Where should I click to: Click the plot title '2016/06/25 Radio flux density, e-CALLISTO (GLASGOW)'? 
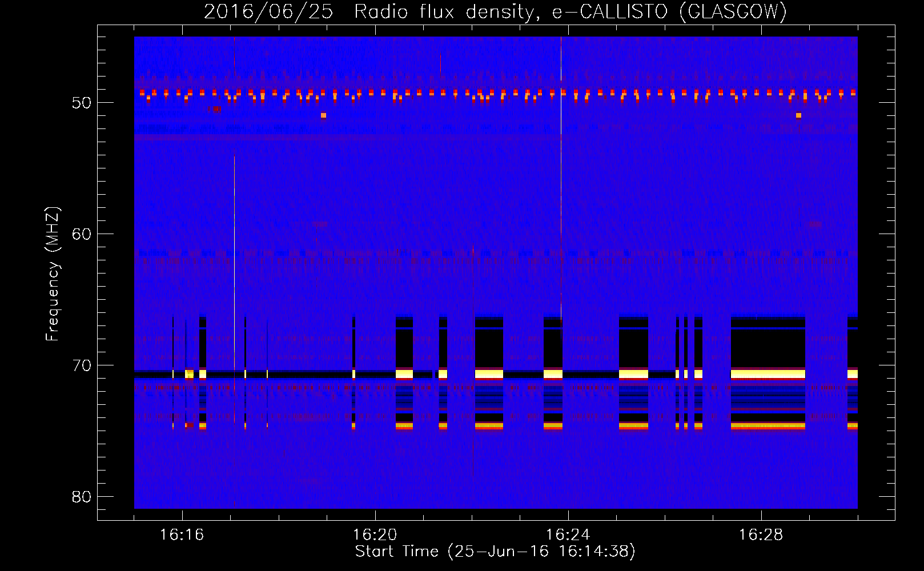(495, 12)
